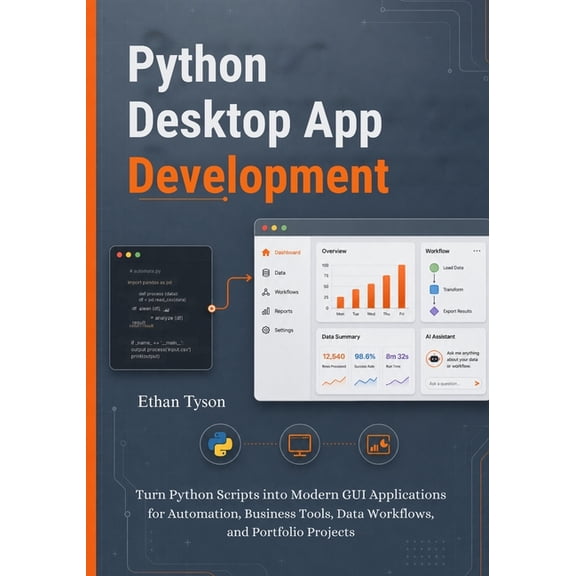This screenshot has height=576, width=576.
Task: Click the "8m 32s" value in Data Summary
Action: [397, 356]
